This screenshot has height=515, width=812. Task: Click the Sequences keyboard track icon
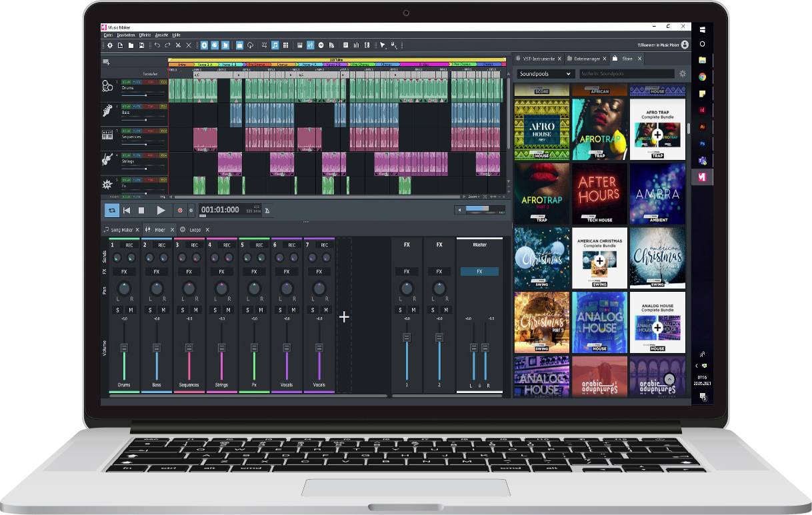tap(107, 135)
